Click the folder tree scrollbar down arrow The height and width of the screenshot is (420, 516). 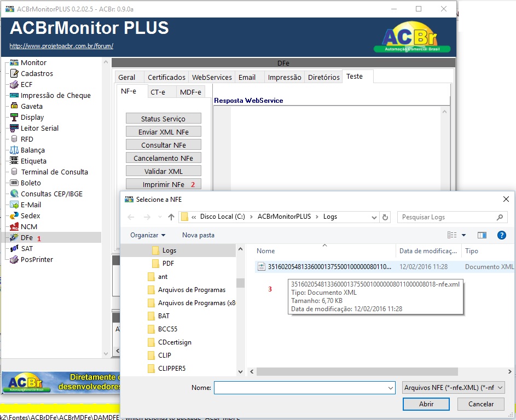pos(240,371)
